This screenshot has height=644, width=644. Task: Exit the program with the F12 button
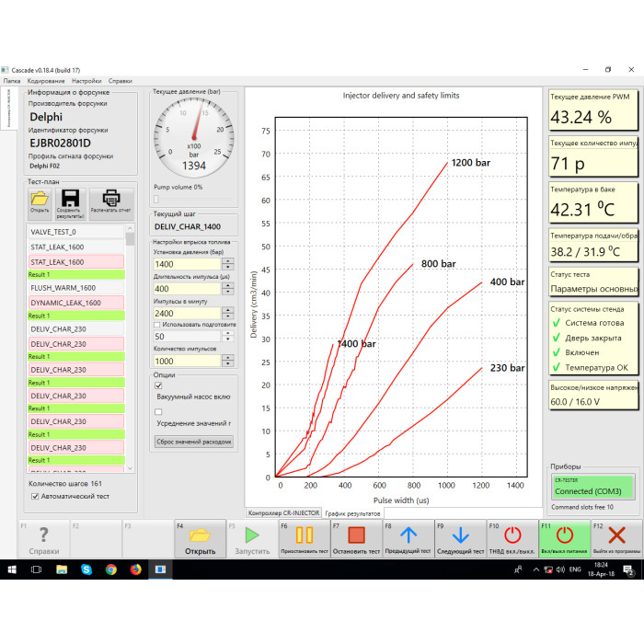[x=616, y=538]
